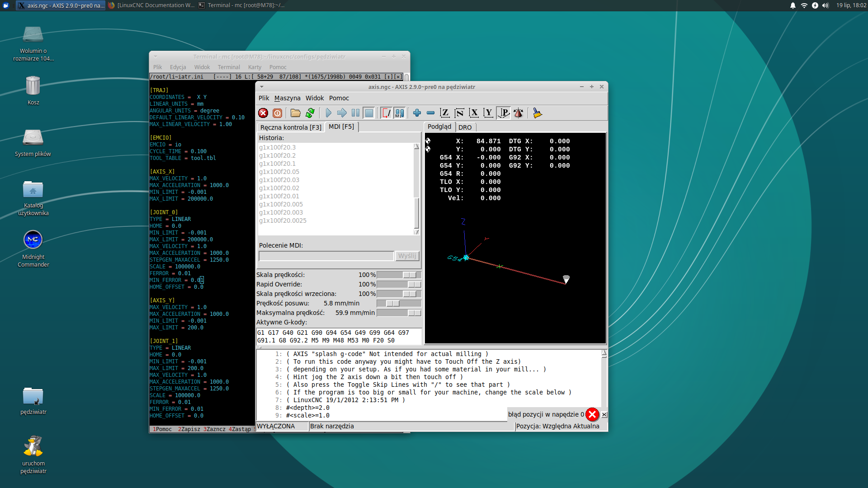
Task: Open notifications bell in system tray
Action: (793, 5)
